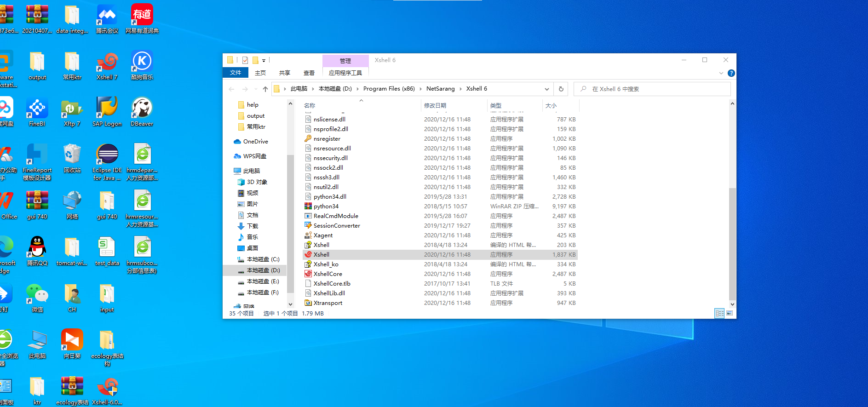
Task: Select the Xagent application file
Action: pos(440,235)
